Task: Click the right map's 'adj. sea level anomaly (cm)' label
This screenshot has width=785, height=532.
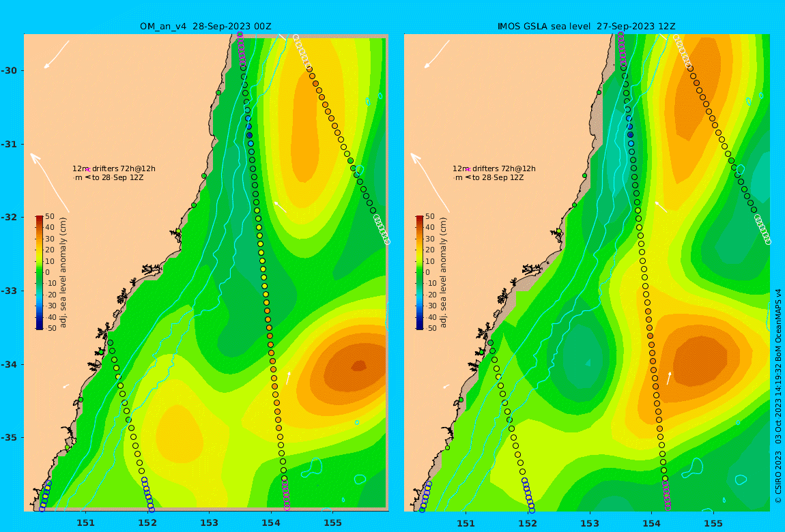Action: (x=444, y=273)
